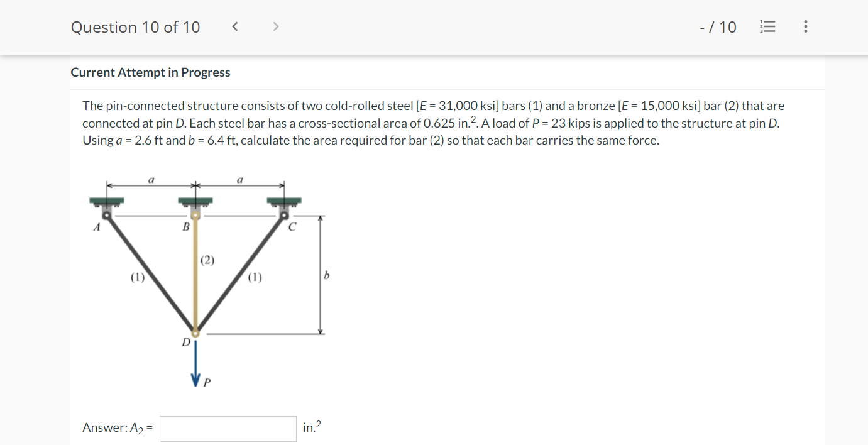This screenshot has width=868, height=445.
Task: Click the left bar labeled (1)
Action: click(x=151, y=277)
